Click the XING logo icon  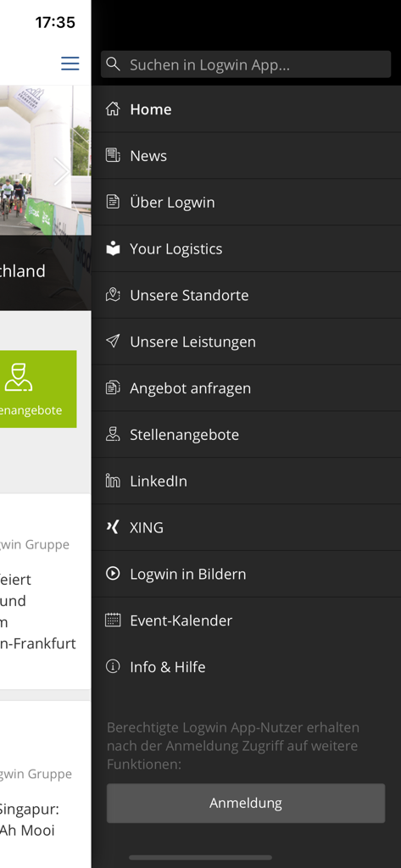(113, 527)
